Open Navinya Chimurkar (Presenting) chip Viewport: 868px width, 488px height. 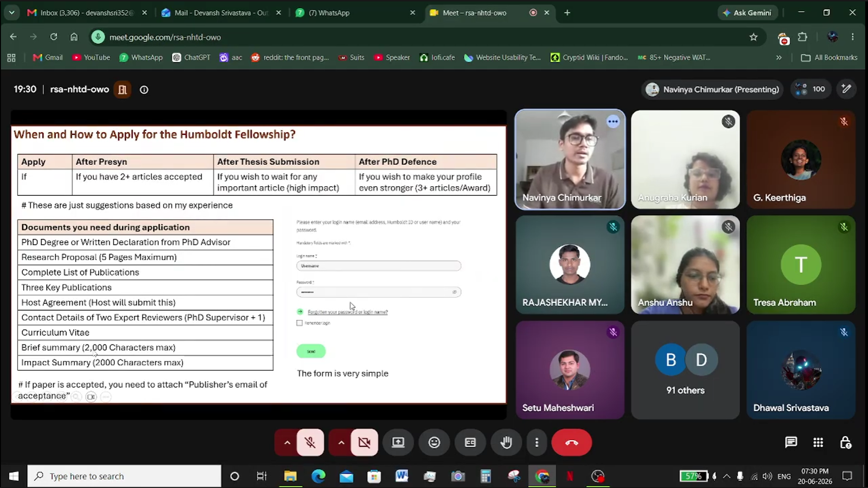(712, 89)
